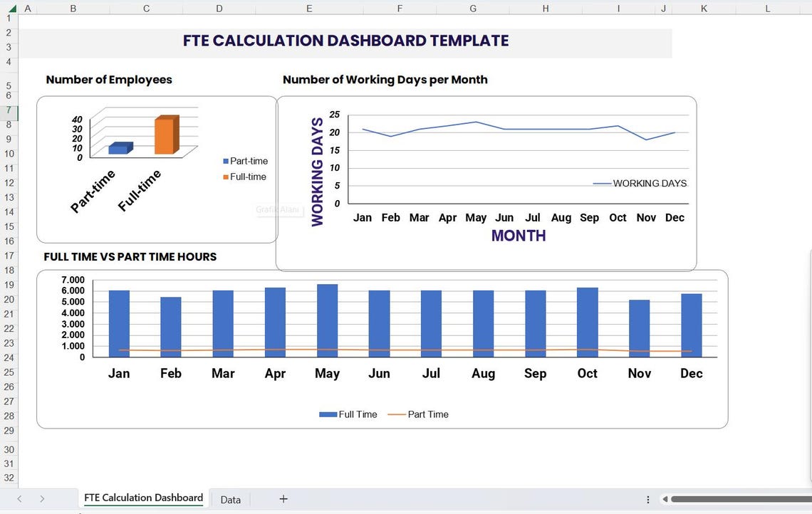Click the previous sheet navigation arrow
Image resolution: width=812 pixels, height=514 pixels.
click(19, 499)
